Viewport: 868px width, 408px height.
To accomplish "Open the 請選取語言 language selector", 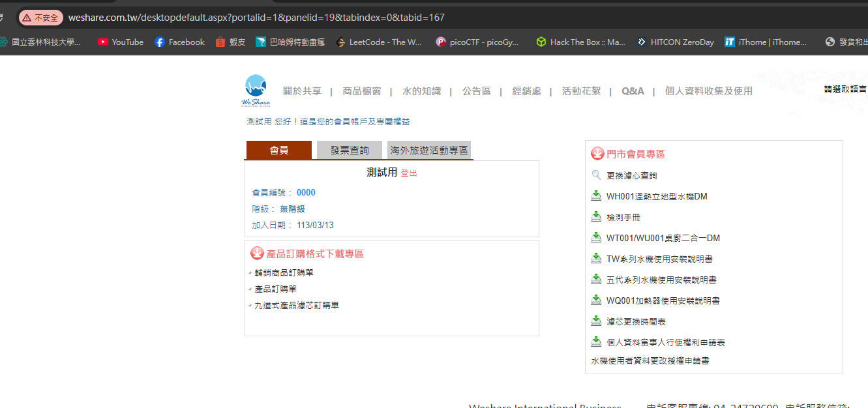I will click(x=845, y=89).
